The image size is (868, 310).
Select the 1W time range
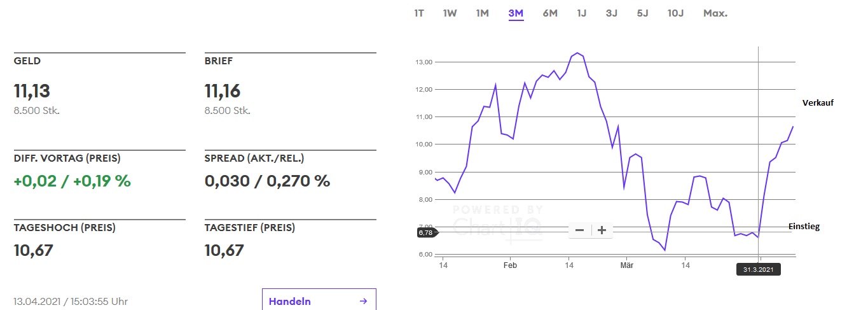(450, 13)
